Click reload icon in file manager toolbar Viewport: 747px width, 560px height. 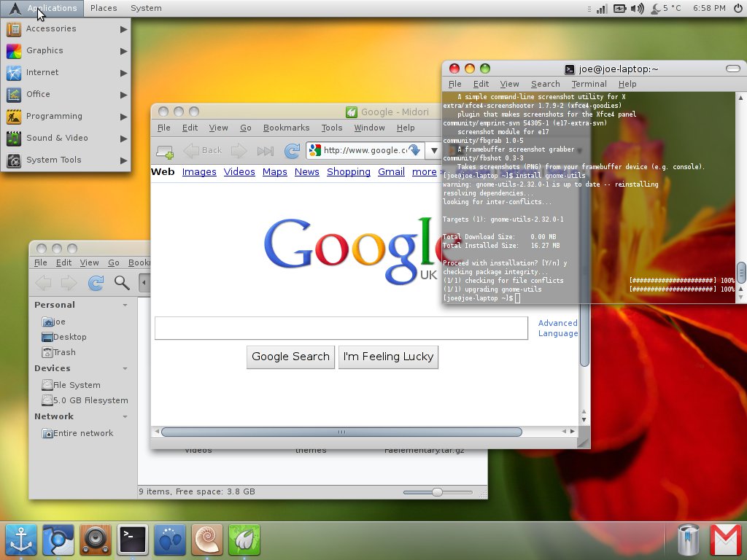pyautogui.click(x=96, y=283)
